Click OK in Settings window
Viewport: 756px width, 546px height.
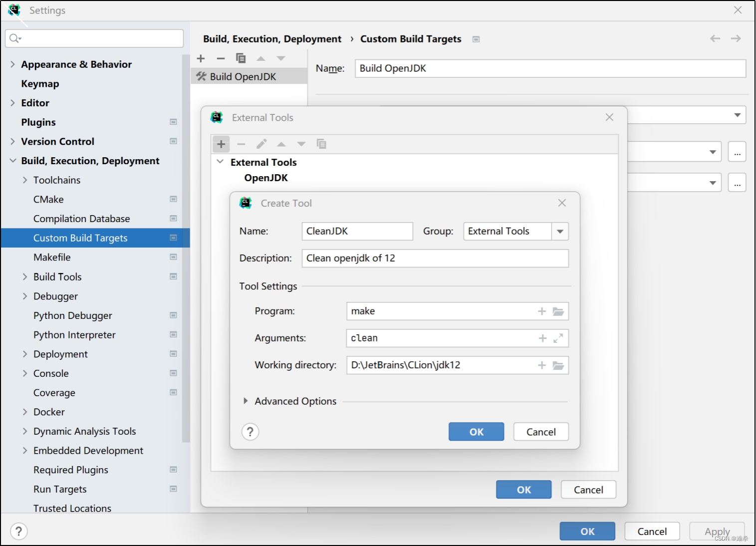tap(587, 532)
